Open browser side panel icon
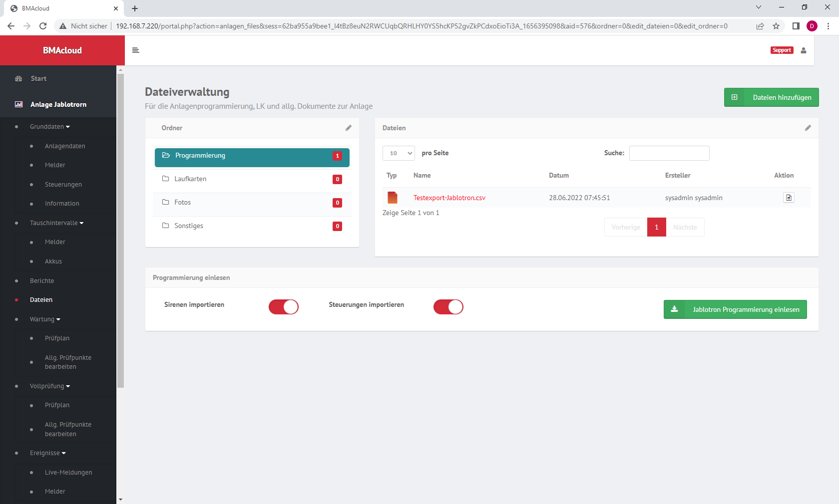Screen dimensions: 839x504 coord(796,26)
